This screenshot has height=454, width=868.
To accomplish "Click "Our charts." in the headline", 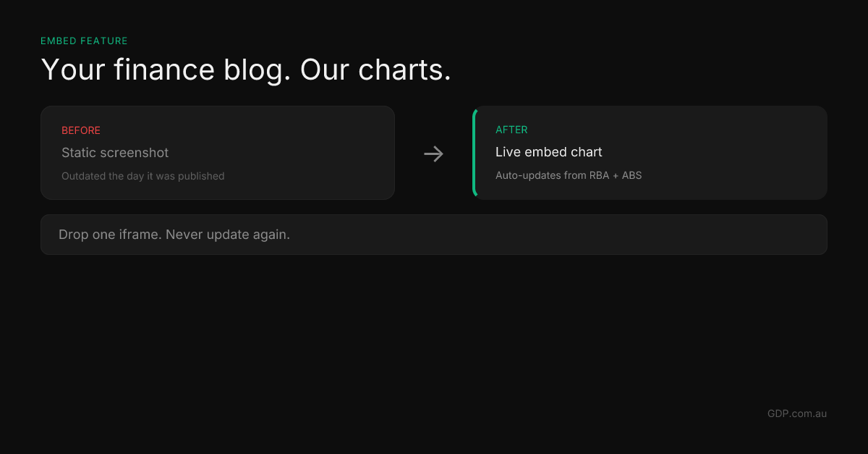I will pos(375,70).
